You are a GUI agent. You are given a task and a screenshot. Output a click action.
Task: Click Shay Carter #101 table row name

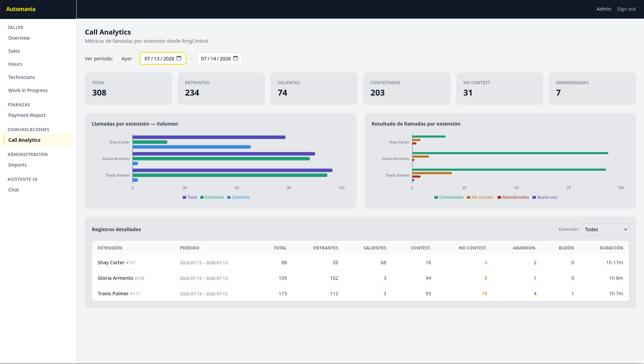pos(117,263)
